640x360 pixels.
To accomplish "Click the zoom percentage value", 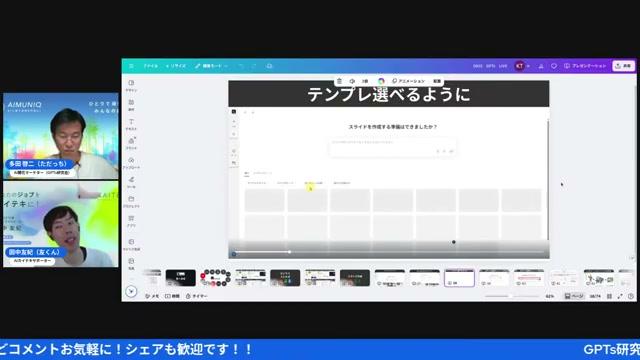I will (x=550, y=296).
